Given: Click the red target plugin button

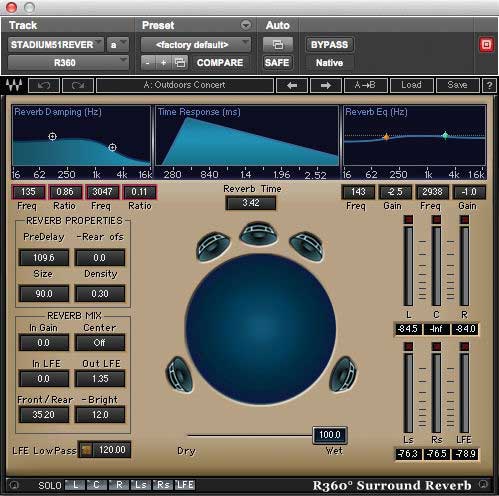Looking at the screenshot, I should 486,45.
